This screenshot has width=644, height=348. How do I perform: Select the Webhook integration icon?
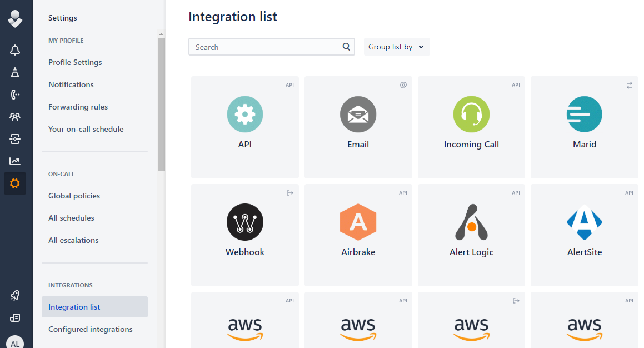245,222
